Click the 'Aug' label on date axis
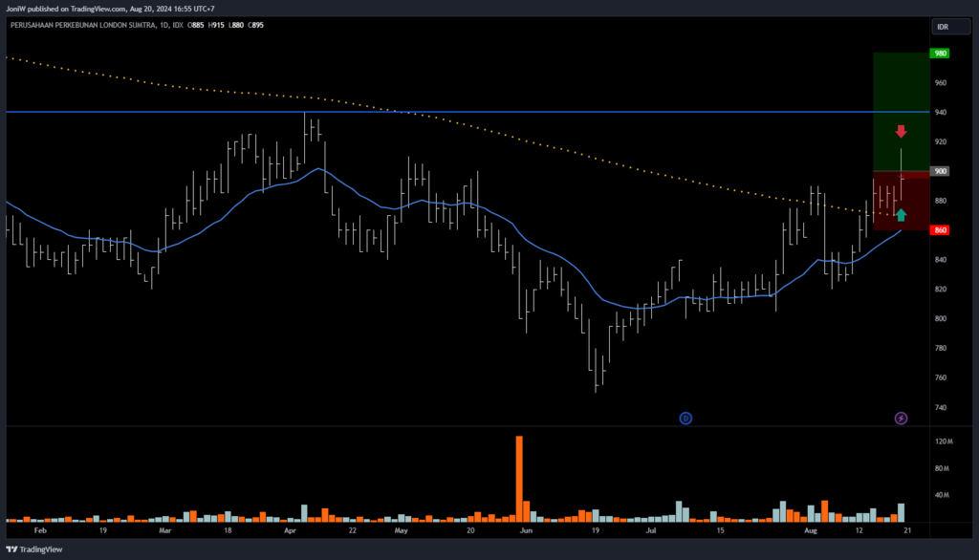979x560 pixels. (x=811, y=528)
